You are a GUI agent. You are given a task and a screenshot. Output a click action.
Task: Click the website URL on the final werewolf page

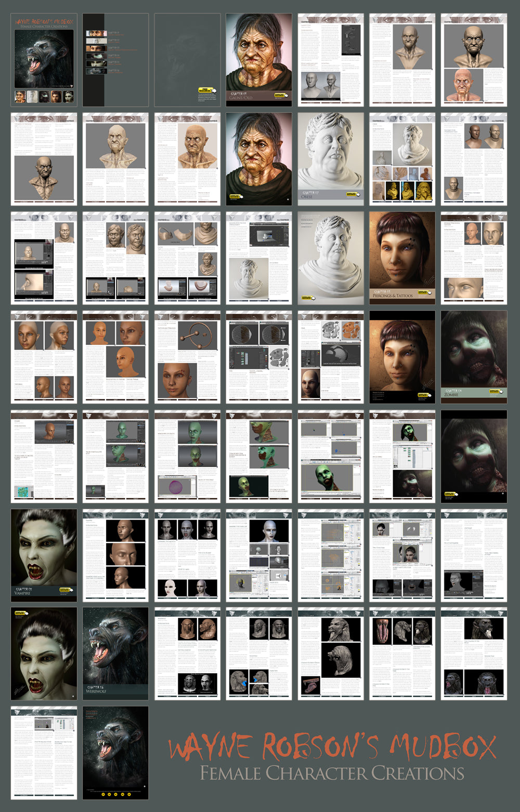90,714
